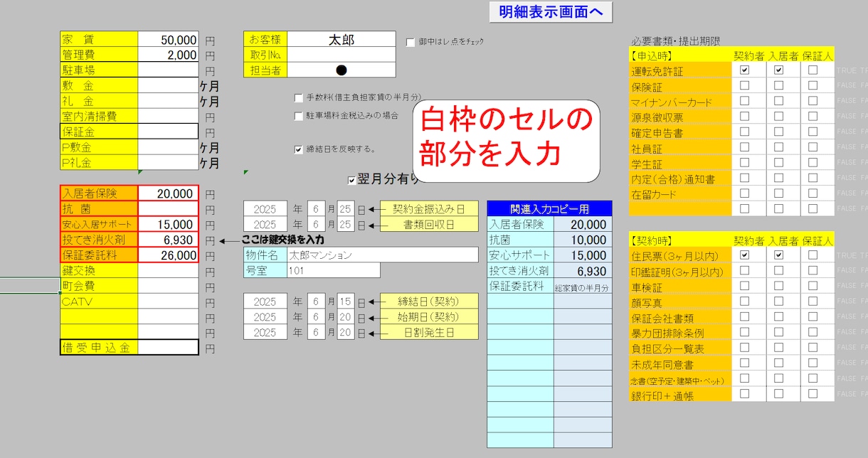The image size is (868, 458).
Task: Select 安心入居サポート value 15,000
Action: click(169, 224)
